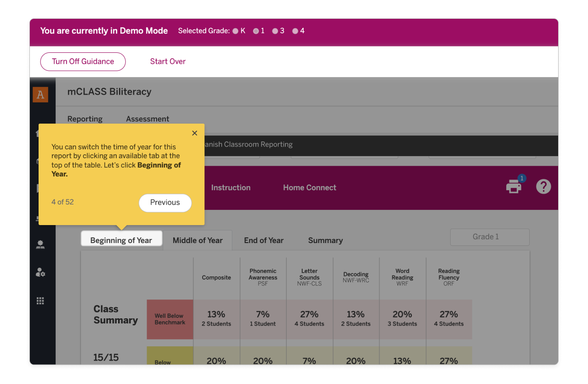588x384 pixels.
Task: Open the user settings sidebar icon
Action: click(40, 273)
